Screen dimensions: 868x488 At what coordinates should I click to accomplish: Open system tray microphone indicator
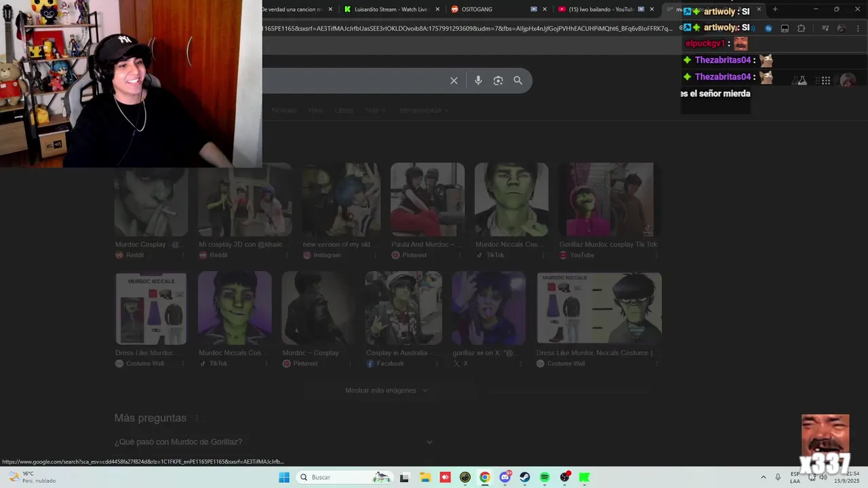pos(778,477)
